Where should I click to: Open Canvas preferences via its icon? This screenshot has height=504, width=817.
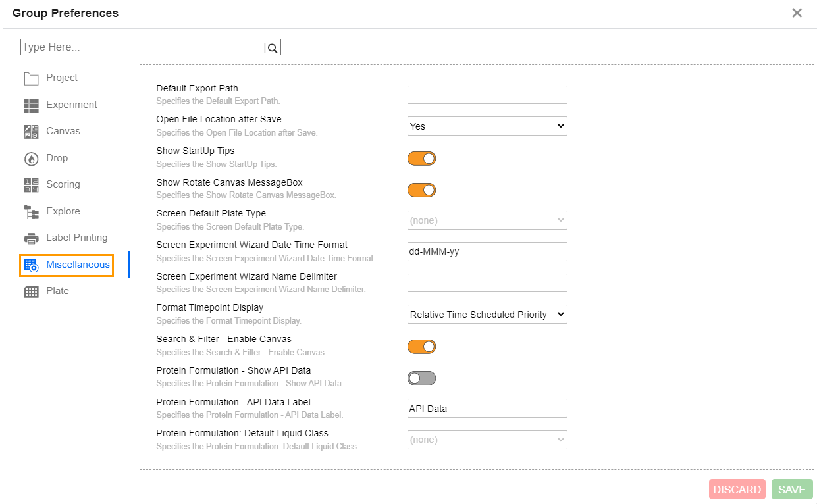(x=32, y=132)
